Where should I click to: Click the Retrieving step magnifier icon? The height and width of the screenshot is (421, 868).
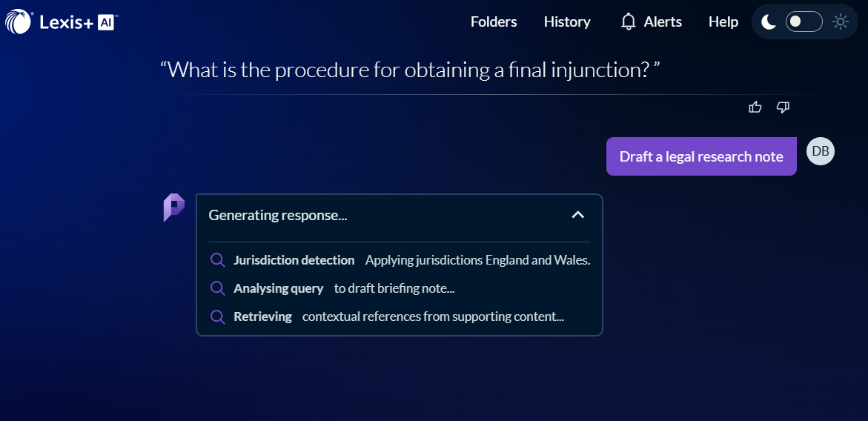click(x=218, y=316)
